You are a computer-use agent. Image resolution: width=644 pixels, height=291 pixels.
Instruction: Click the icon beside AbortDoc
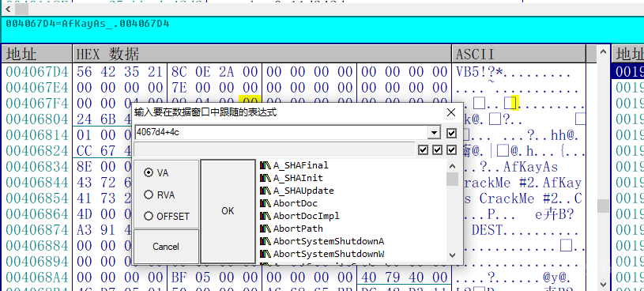tap(266, 203)
